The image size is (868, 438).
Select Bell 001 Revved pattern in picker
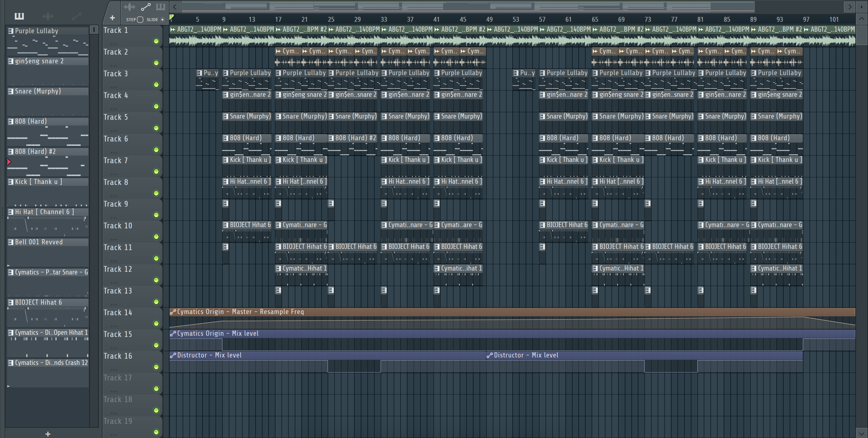[39, 242]
